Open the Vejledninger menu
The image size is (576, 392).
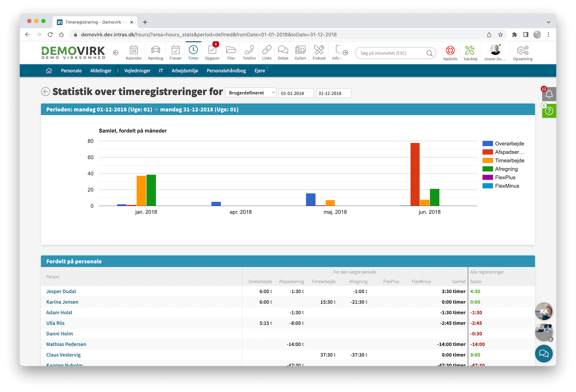point(137,71)
